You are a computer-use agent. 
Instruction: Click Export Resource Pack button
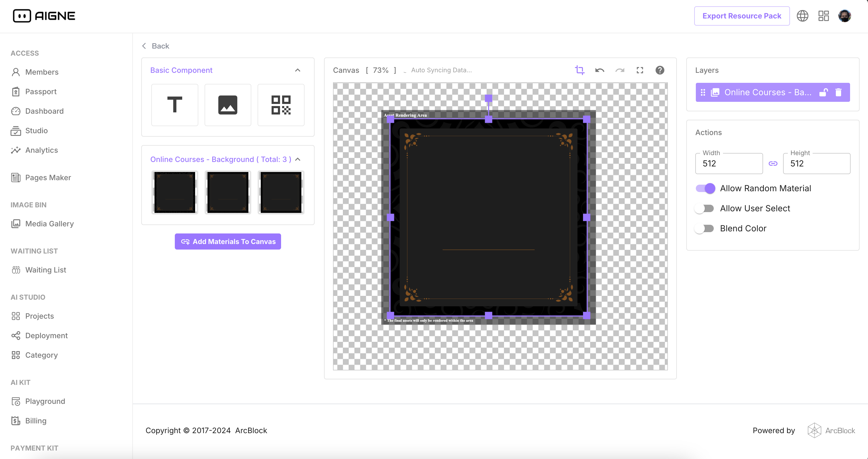point(742,16)
